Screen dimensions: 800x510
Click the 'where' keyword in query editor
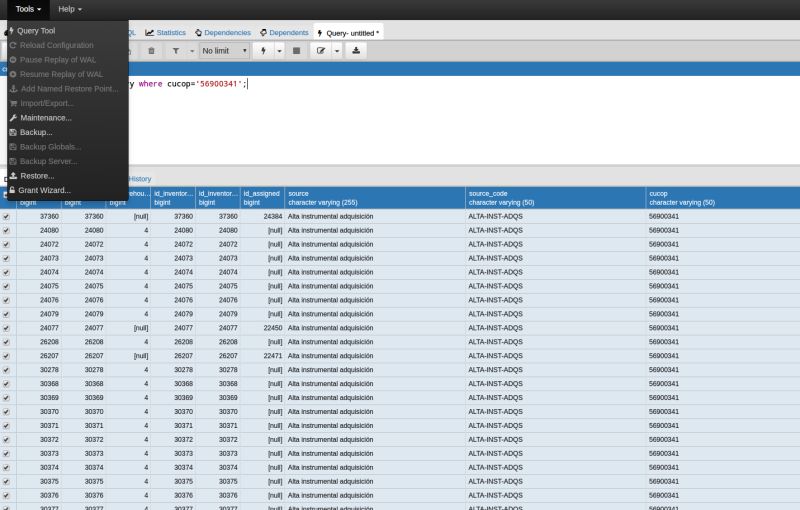(151, 84)
